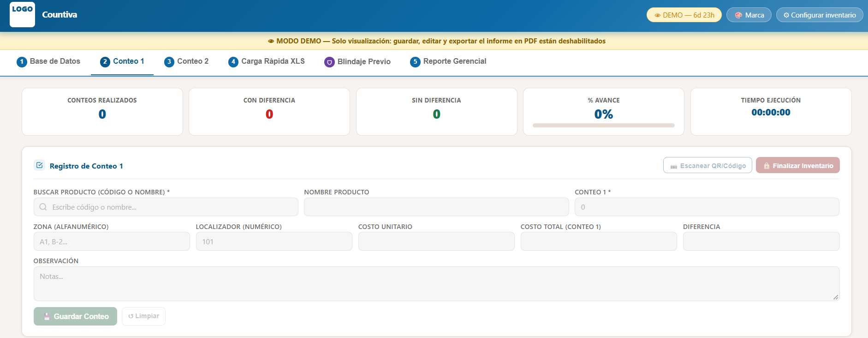Viewport: 868px width, 338px height.
Task: Open the Blindaje Previo tab
Action: 357,62
